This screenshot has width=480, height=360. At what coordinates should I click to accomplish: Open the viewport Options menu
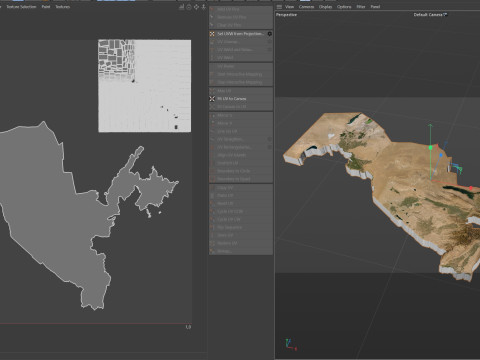tap(344, 7)
